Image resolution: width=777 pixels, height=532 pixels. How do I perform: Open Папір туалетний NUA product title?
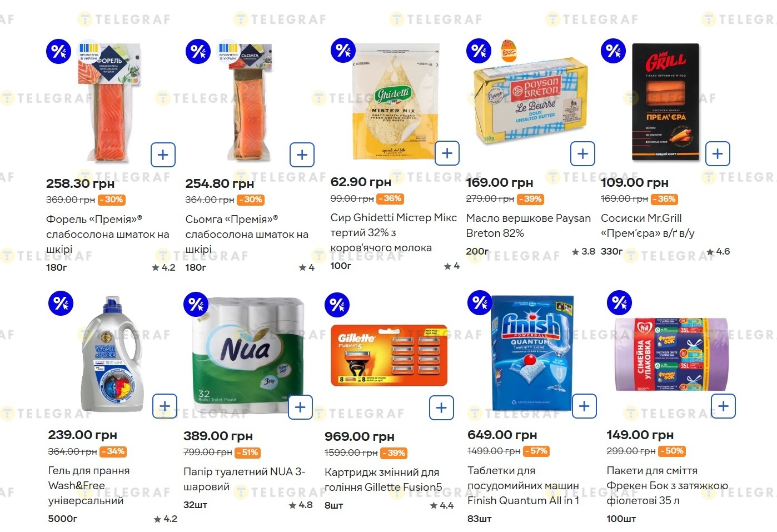244,479
